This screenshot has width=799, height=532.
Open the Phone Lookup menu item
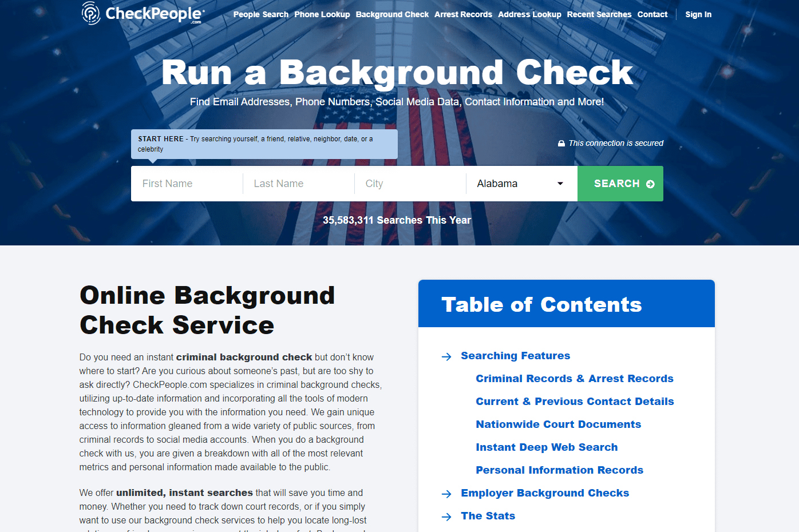322,14
